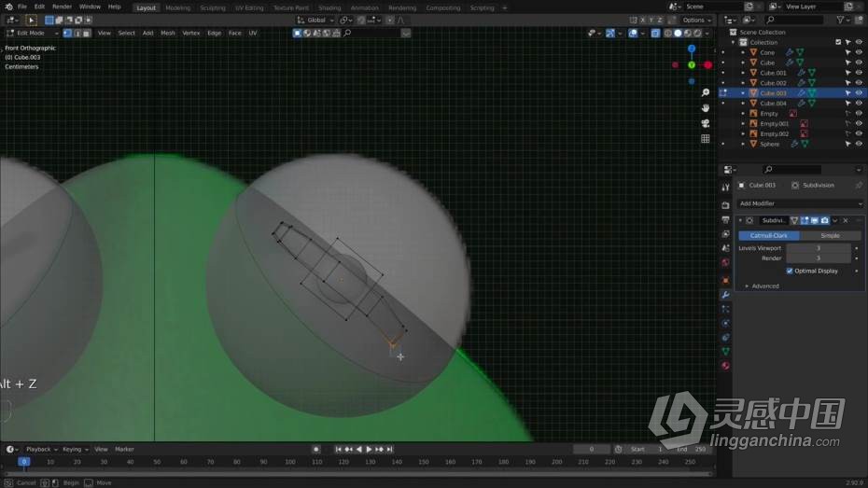Expand the Cube.001 outliner row
This screenshot has height=488, width=868.
[x=743, y=73]
